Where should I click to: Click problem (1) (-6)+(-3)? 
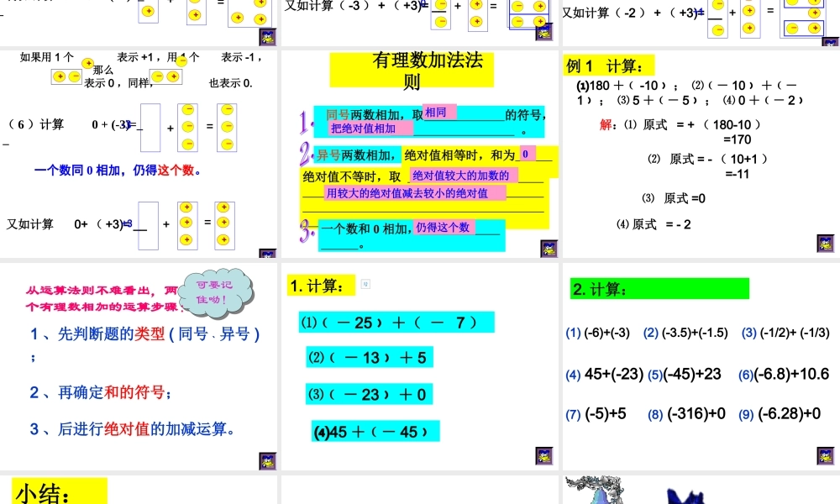(x=598, y=333)
